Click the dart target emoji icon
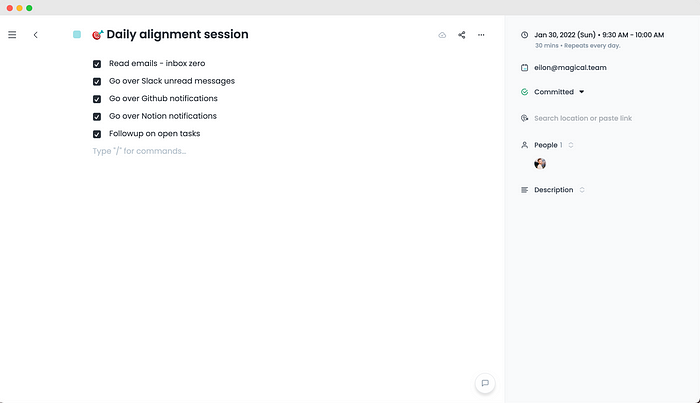The width and height of the screenshot is (700, 403). point(97,35)
